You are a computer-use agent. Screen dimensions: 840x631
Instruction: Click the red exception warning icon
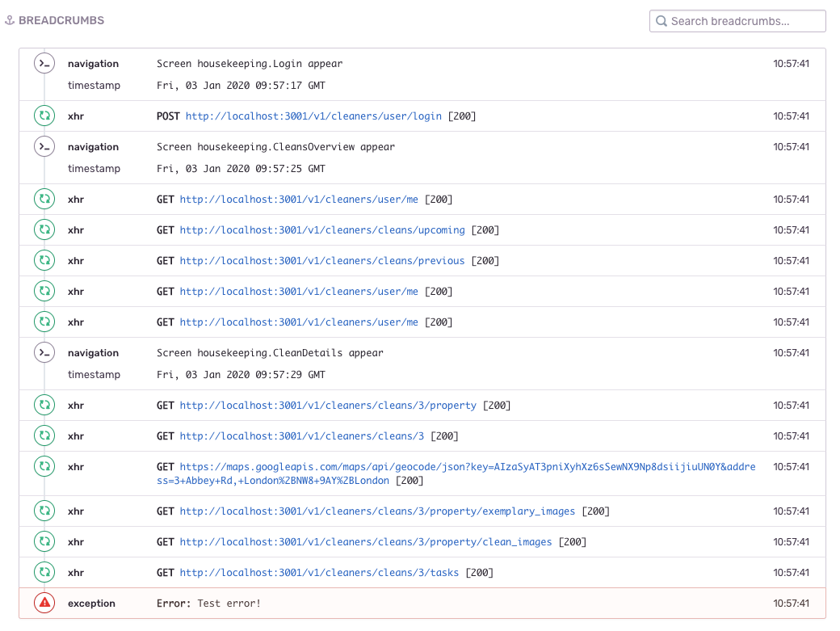tap(44, 604)
